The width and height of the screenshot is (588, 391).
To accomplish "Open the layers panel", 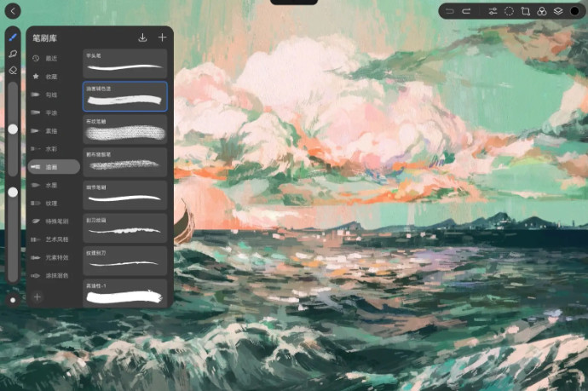I will point(557,11).
